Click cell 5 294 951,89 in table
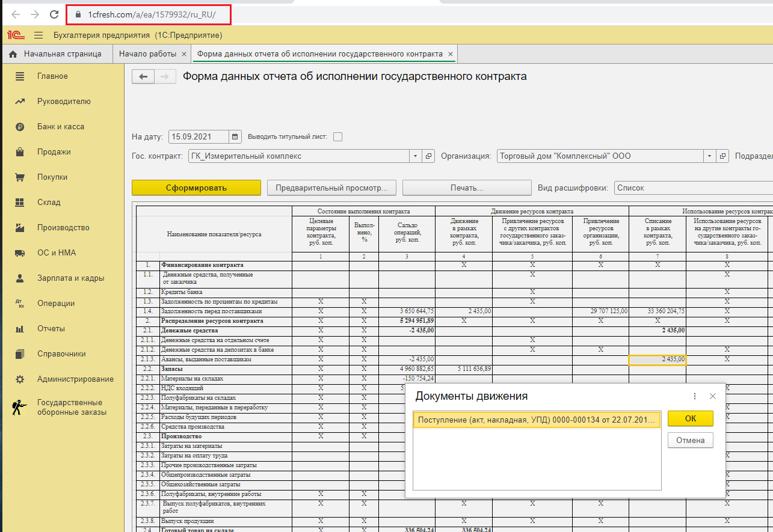773x532 pixels. tap(407, 321)
